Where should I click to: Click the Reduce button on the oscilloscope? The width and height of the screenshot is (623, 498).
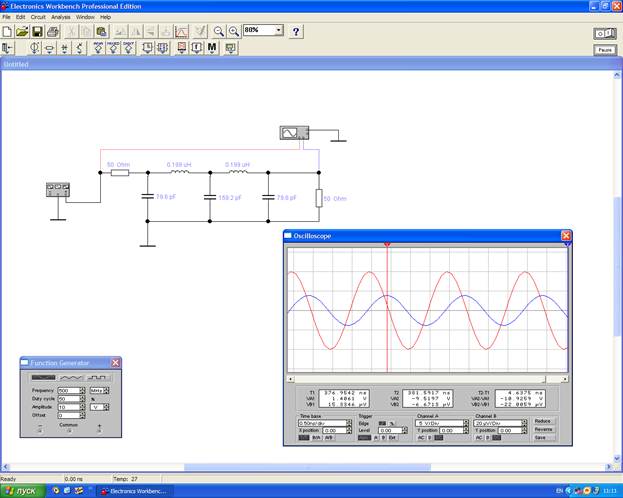[x=543, y=421]
